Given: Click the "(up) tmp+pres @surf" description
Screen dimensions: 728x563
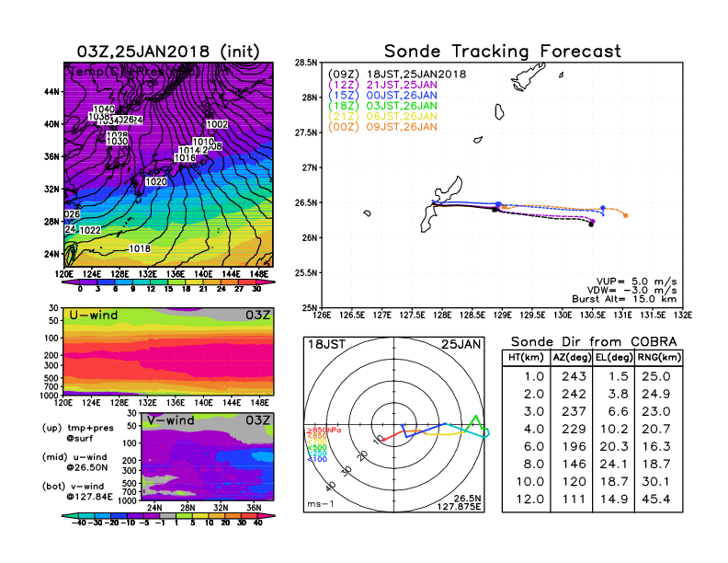Looking at the screenshot, I should tap(77, 433).
